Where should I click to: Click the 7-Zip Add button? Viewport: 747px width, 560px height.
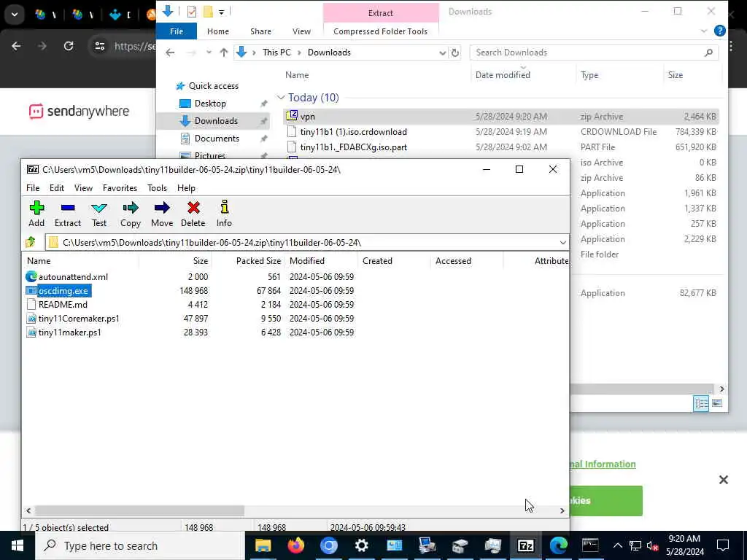[x=36, y=214]
